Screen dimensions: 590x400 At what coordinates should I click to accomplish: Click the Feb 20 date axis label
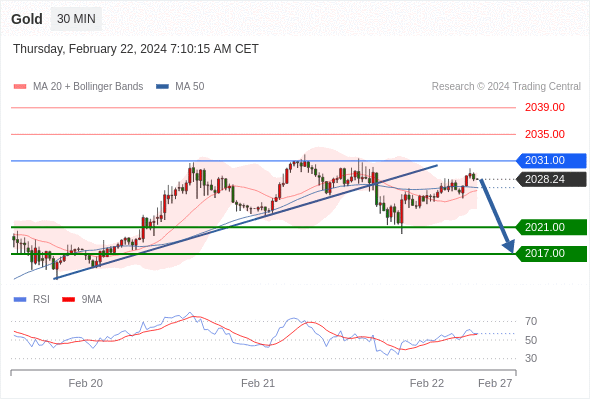point(86,383)
